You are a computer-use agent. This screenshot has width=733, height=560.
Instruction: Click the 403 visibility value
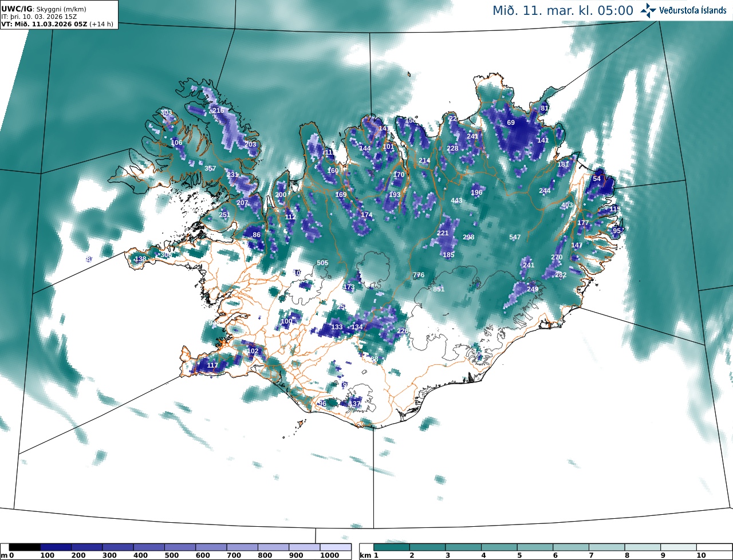pos(567,205)
